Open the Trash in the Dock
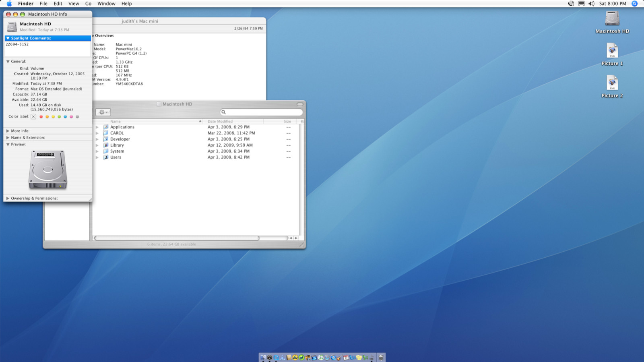The height and width of the screenshot is (362, 644). click(381, 358)
